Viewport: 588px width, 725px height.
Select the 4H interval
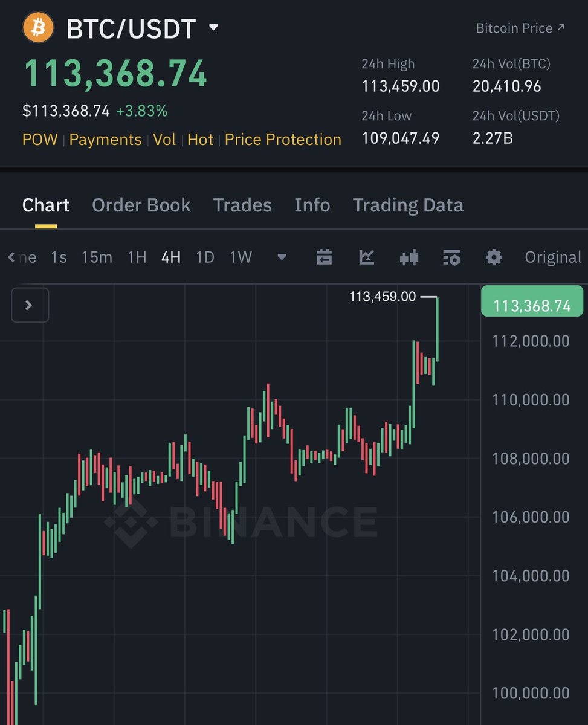[x=171, y=257]
